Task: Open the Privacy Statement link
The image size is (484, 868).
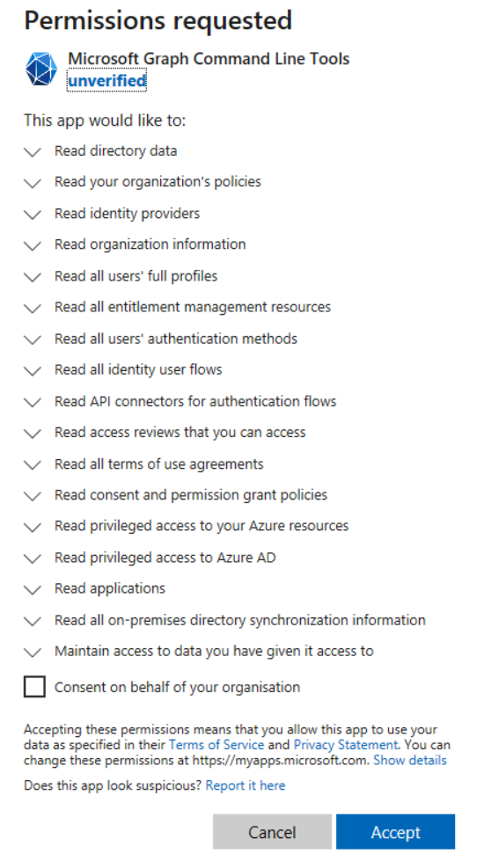Action: click(x=346, y=745)
